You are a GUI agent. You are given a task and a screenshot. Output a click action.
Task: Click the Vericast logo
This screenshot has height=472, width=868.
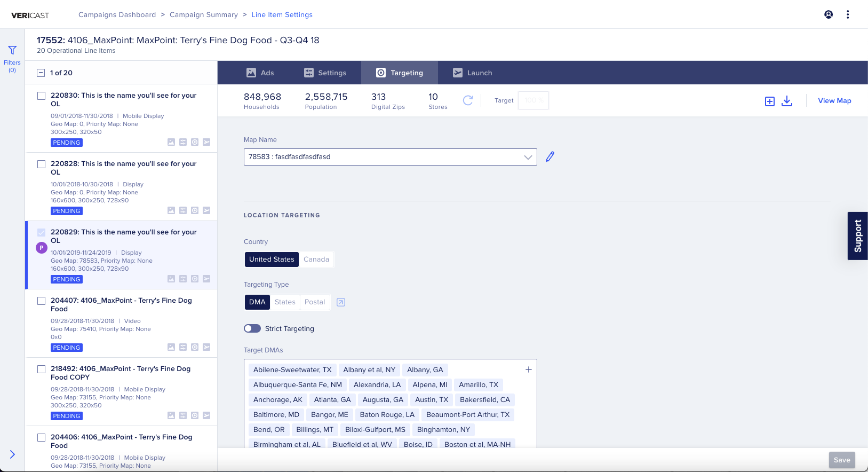[x=30, y=15]
